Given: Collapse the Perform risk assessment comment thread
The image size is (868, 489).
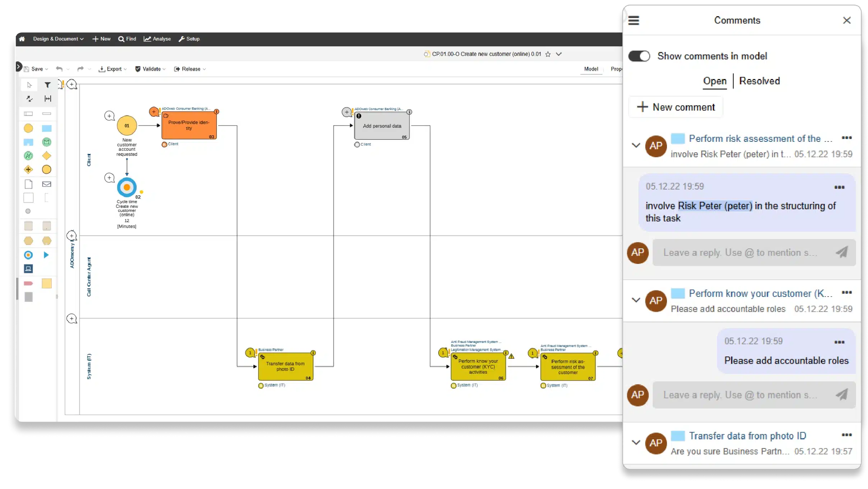Looking at the screenshot, I should (x=636, y=145).
